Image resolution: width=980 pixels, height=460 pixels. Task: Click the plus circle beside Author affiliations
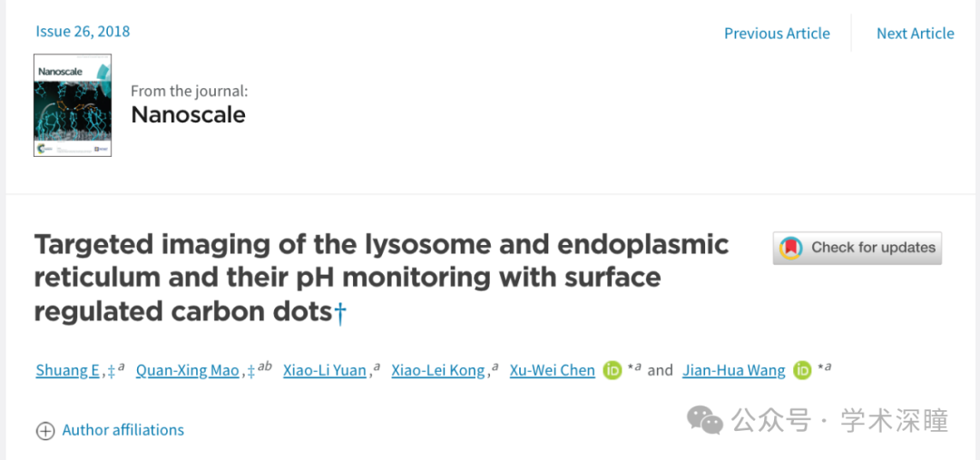[45, 431]
